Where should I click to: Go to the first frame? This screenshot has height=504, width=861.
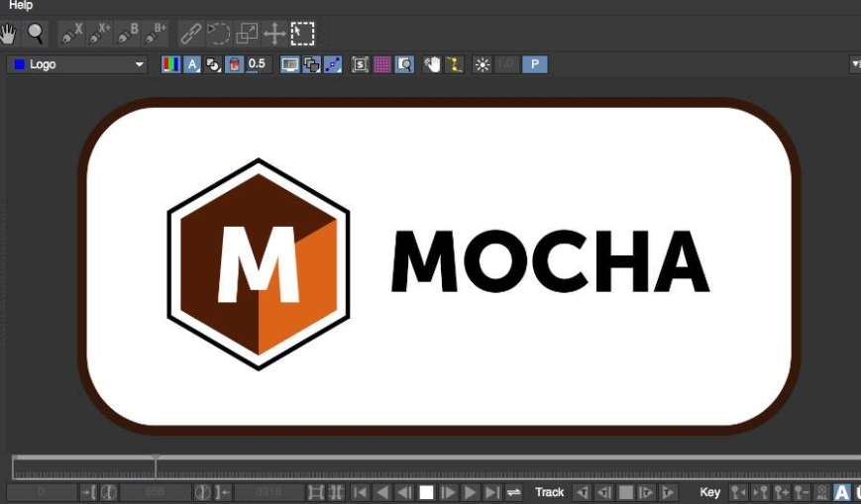pos(360,492)
